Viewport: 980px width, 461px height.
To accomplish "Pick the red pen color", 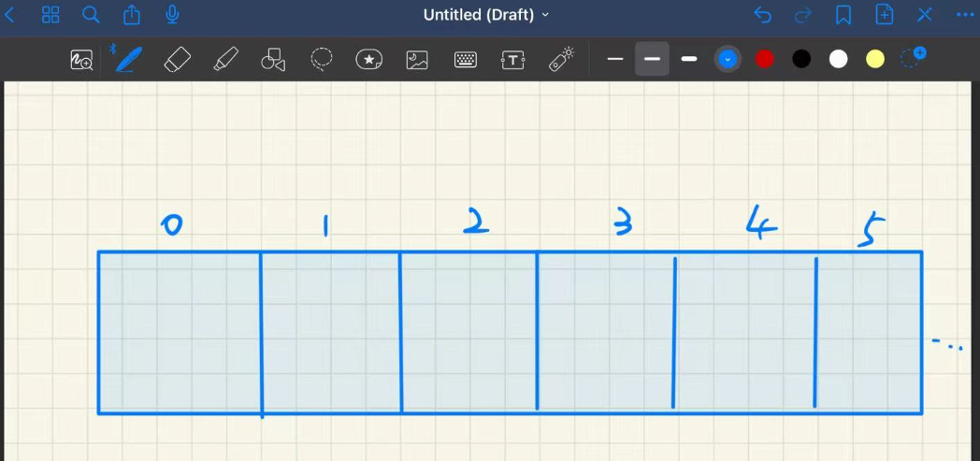I will pos(765,59).
